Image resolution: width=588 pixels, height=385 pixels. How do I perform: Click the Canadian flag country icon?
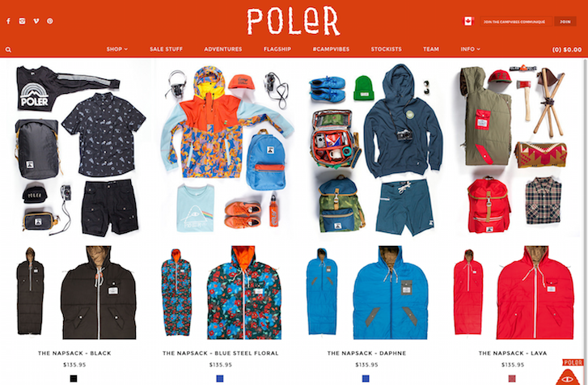[467, 21]
